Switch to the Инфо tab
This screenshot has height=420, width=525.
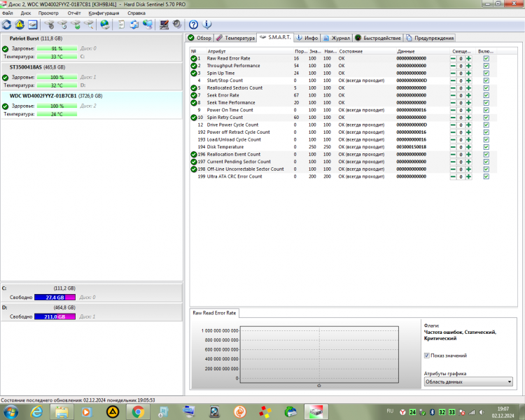pos(307,38)
